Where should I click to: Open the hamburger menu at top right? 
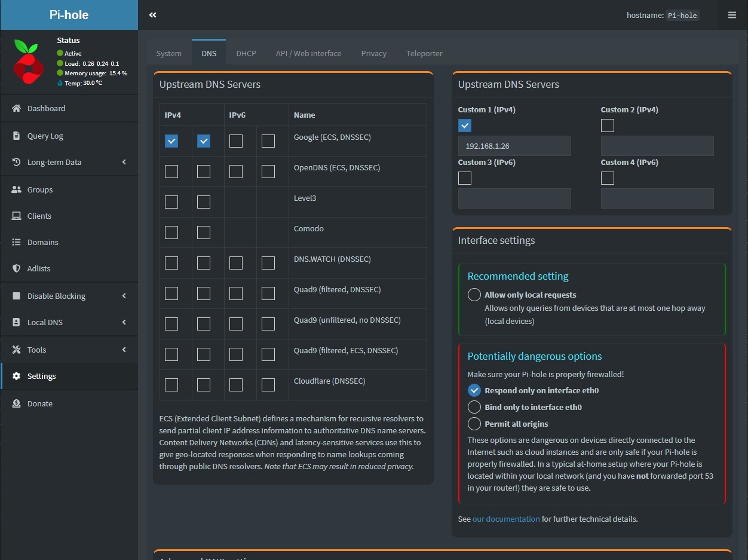click(x=732, y=15)
